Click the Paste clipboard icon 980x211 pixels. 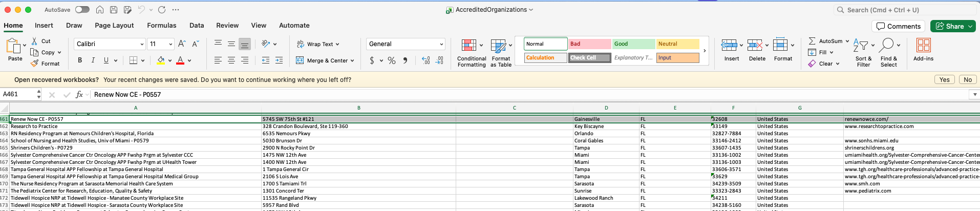13,46
